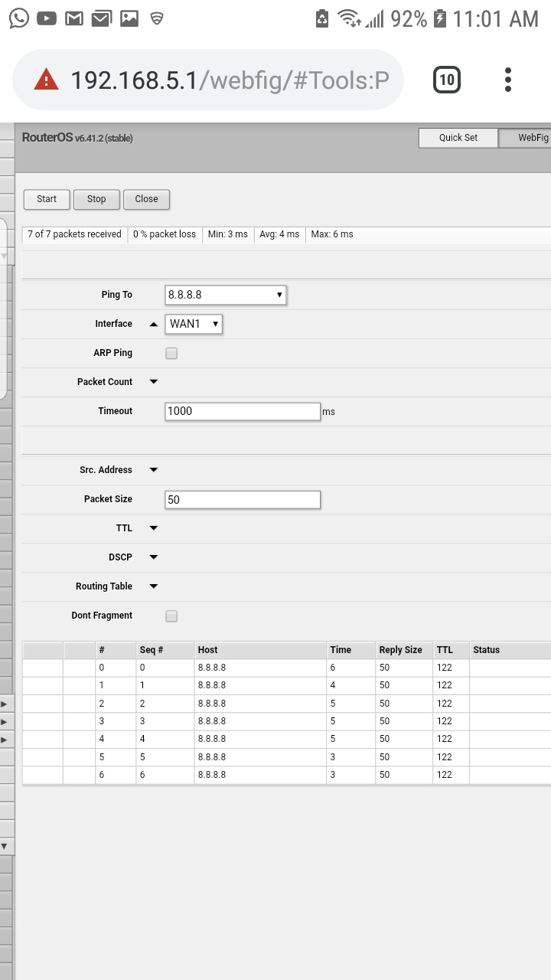Click the '7 of 7 packets received' status
The image size is (551, 980).
(74, 234)
